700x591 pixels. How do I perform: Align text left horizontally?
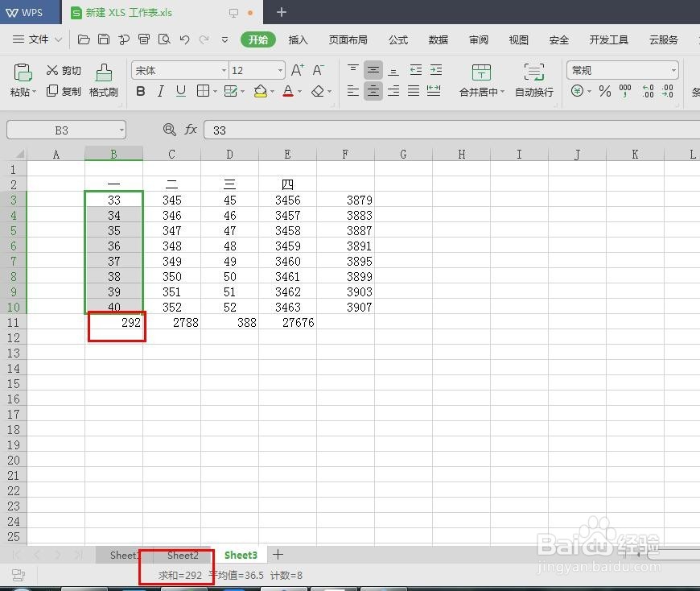352,91
